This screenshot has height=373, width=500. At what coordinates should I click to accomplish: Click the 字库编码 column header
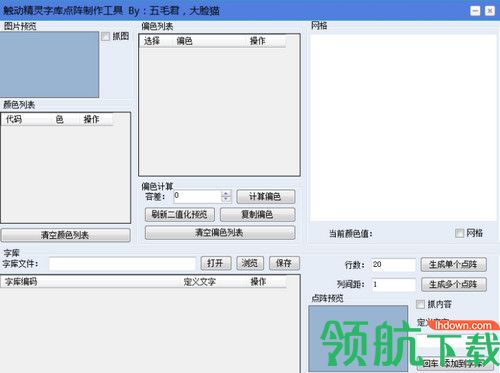click(x=90, y=282)
